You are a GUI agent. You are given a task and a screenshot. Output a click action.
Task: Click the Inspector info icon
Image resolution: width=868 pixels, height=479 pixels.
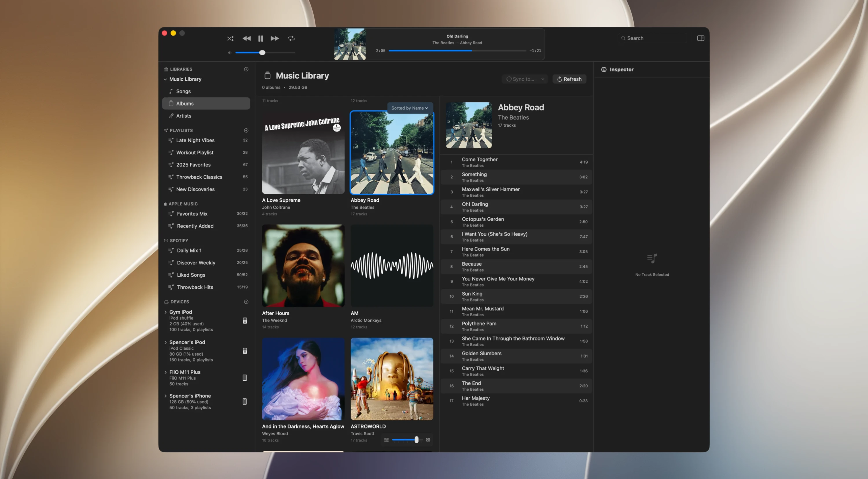604,69
